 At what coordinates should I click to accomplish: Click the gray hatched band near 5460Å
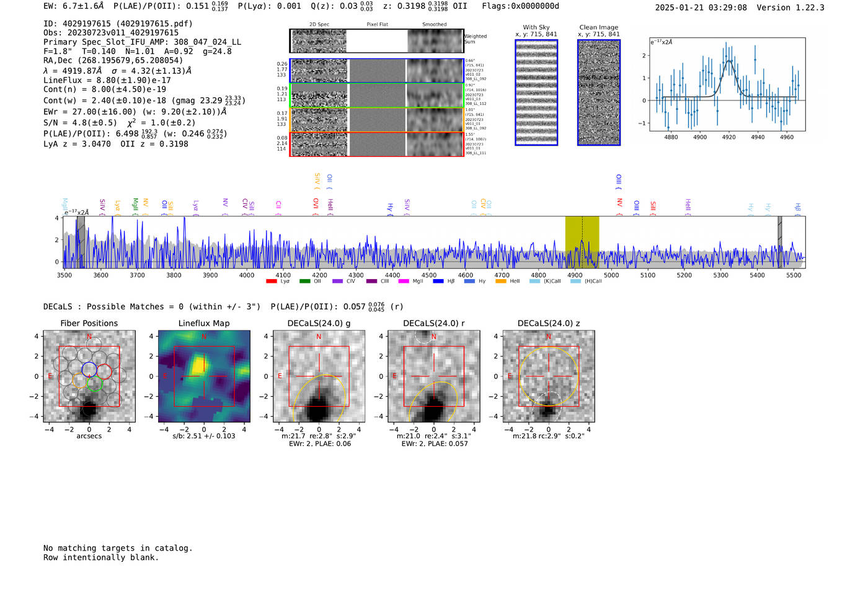pyautogui.click(x=780, y=242)
